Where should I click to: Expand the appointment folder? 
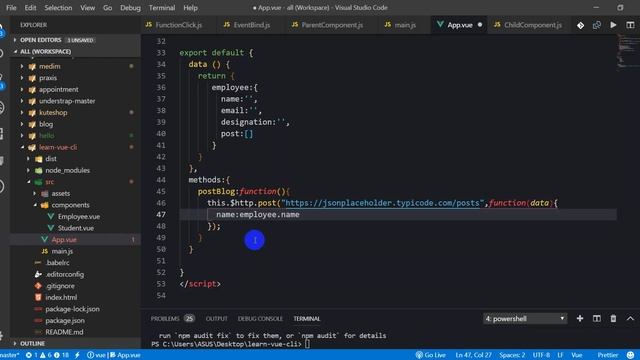point(58,89)
